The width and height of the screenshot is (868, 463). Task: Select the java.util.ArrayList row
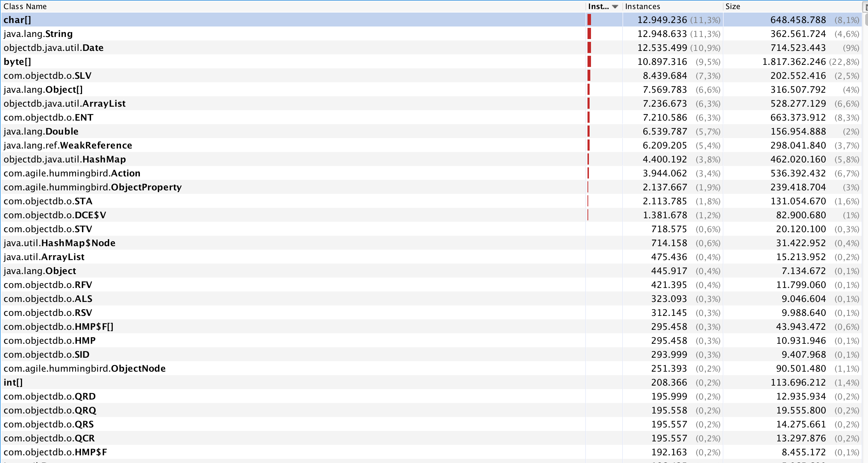coord(431,257)
